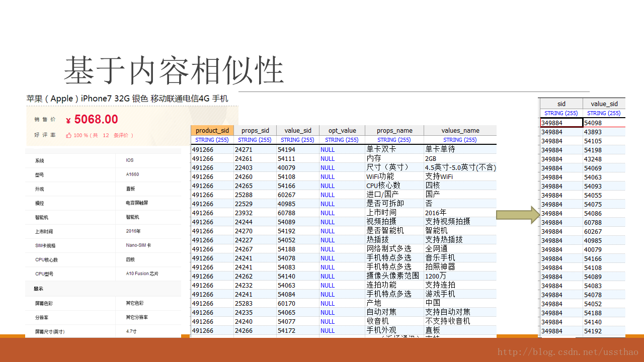Screen dimensions: 644x362
Task: Select the 单卡双卡 props_name cell
Action: pyautogui.click(x=394, y=149)
